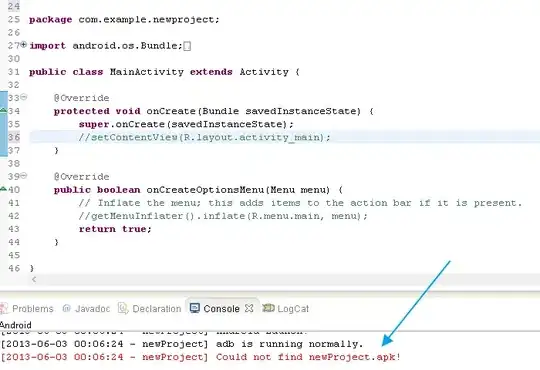
Task: Collapse the onCreateOptionsMenu method at line 39
Action: (23, 176)
